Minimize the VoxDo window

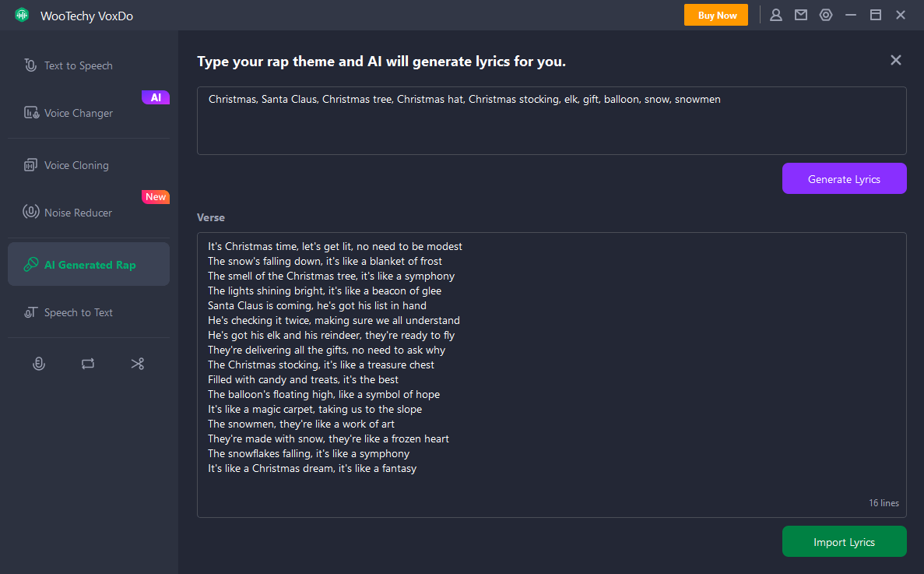851,15
